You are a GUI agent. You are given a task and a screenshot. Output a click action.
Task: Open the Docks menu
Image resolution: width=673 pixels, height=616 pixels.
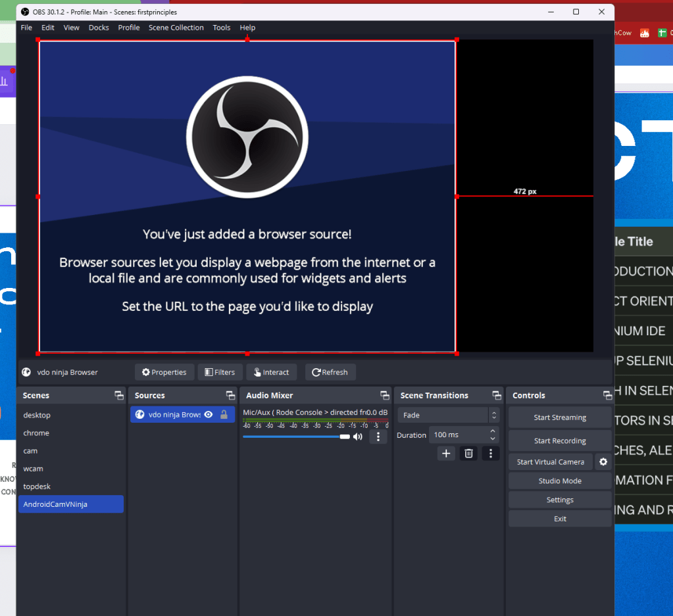(x=99, y=28)
